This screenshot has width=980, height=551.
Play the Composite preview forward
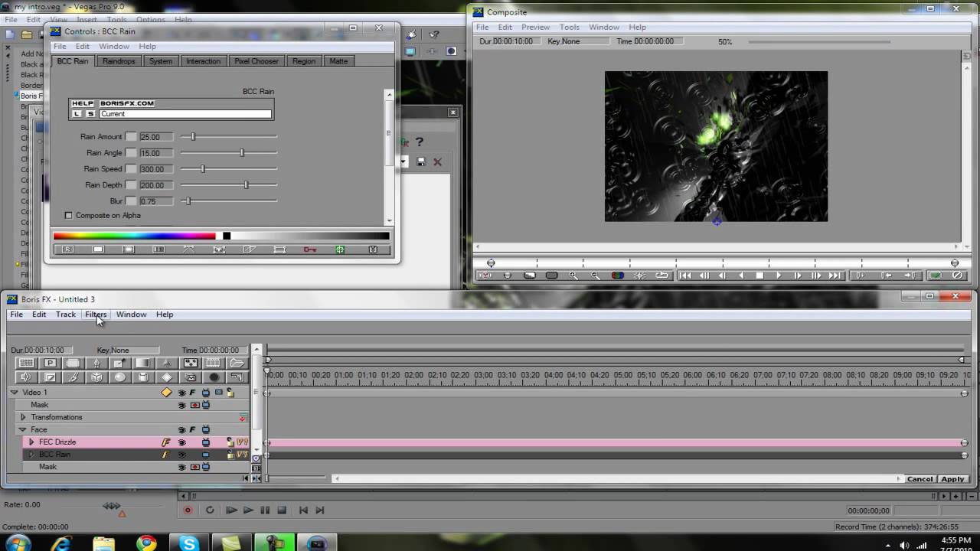[x=779, y=275]
